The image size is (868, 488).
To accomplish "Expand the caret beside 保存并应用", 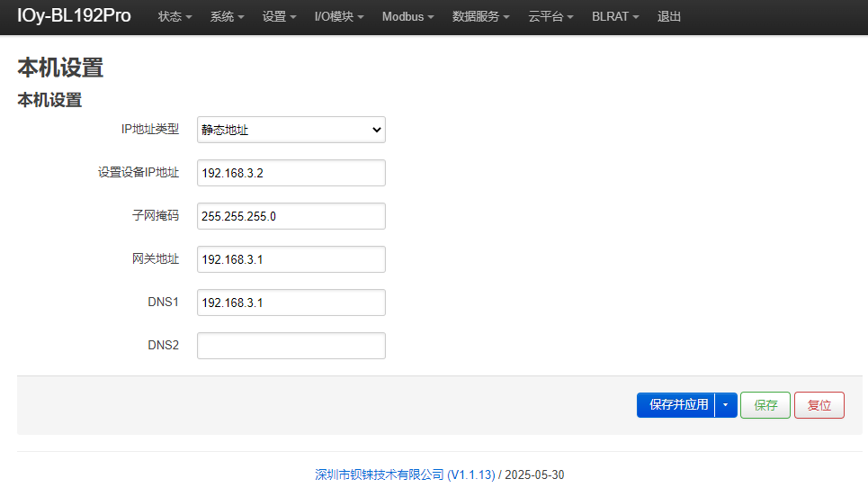I will [x=726, y=405].
